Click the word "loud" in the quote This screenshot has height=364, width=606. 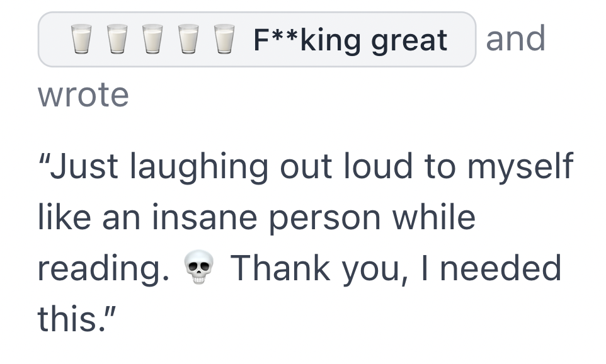click(x=377, y=166)
